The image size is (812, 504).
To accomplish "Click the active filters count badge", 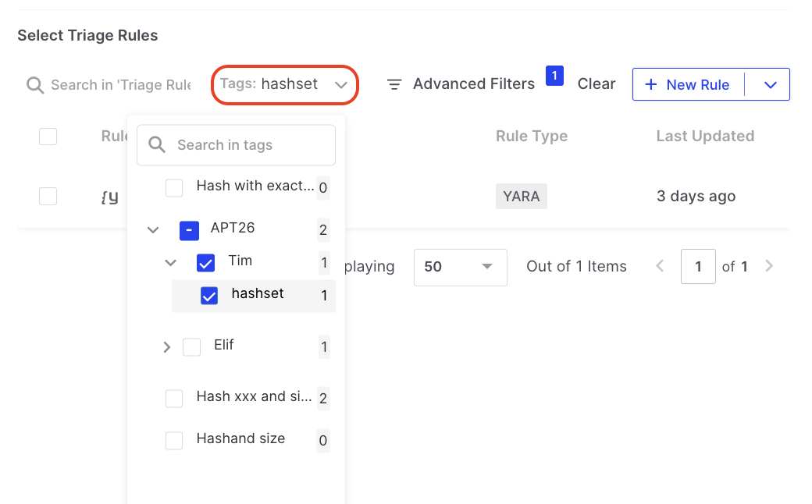I will coord(554,76).
